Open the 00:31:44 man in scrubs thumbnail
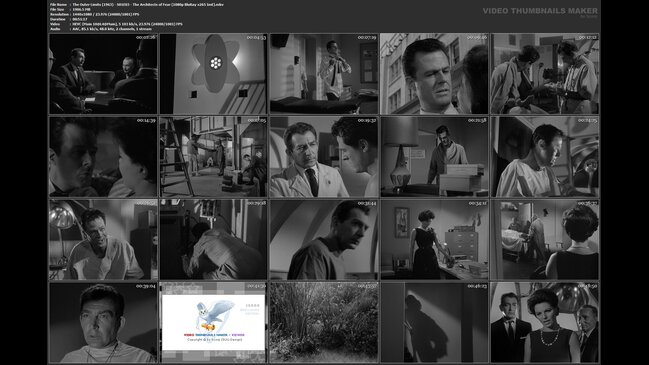This screenshot has height=365, width=649. pyautogui.click(x=324, y=240)
